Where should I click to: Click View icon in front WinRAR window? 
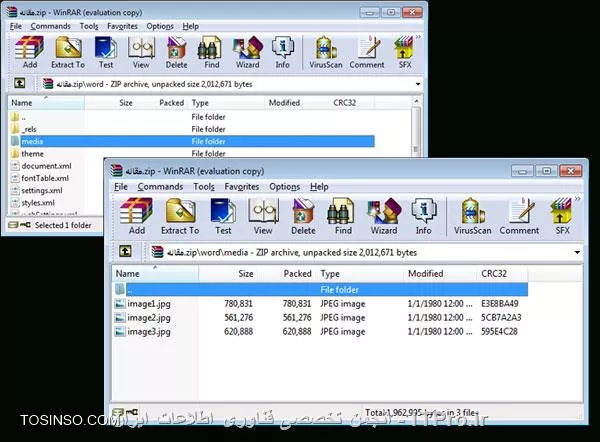263,216
